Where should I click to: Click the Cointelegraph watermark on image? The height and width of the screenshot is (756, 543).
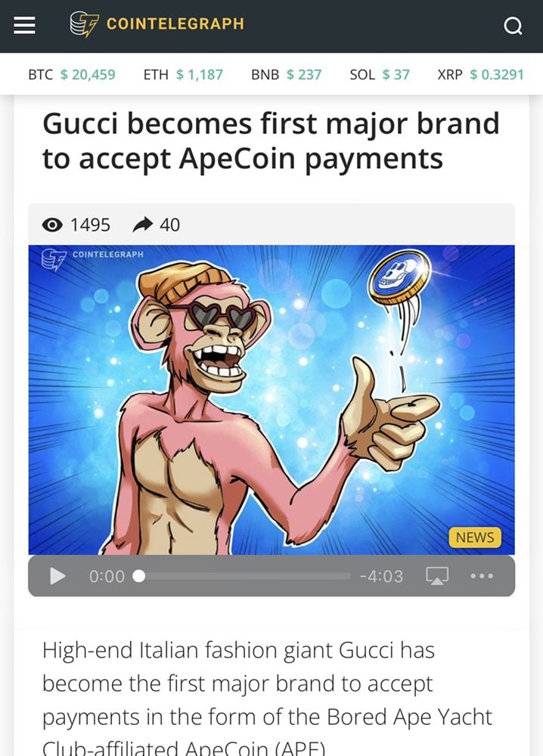coord(92,259)
